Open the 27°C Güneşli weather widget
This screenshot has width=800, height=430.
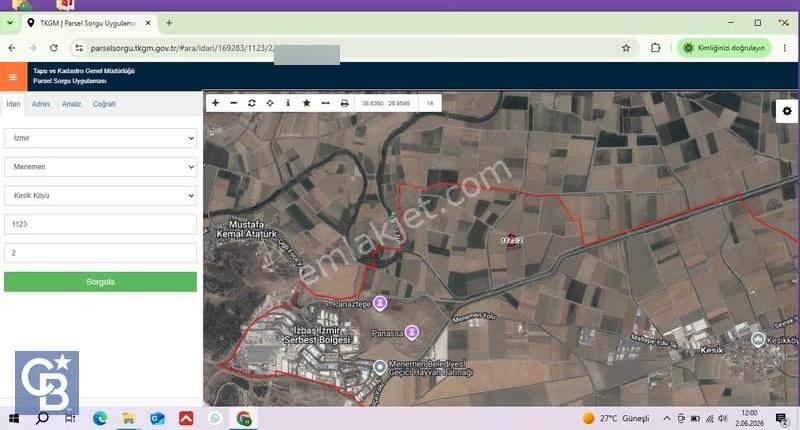616,419
